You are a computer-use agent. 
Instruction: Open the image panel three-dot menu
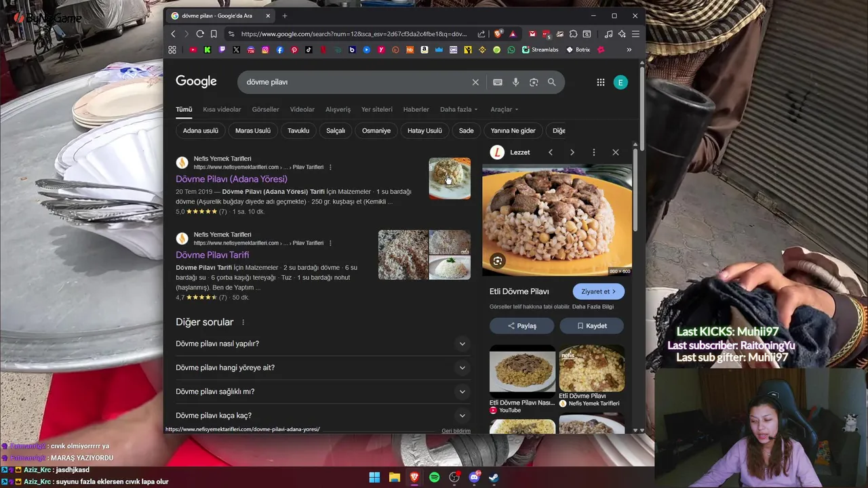click(x=594, y=152)
